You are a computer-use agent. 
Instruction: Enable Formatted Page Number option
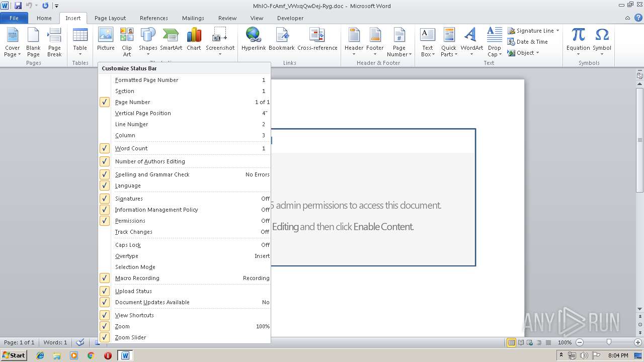[185, 80]
